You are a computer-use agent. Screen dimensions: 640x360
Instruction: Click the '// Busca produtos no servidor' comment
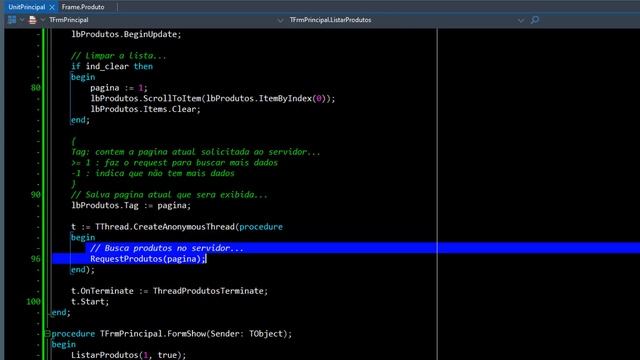click(167, 248)
